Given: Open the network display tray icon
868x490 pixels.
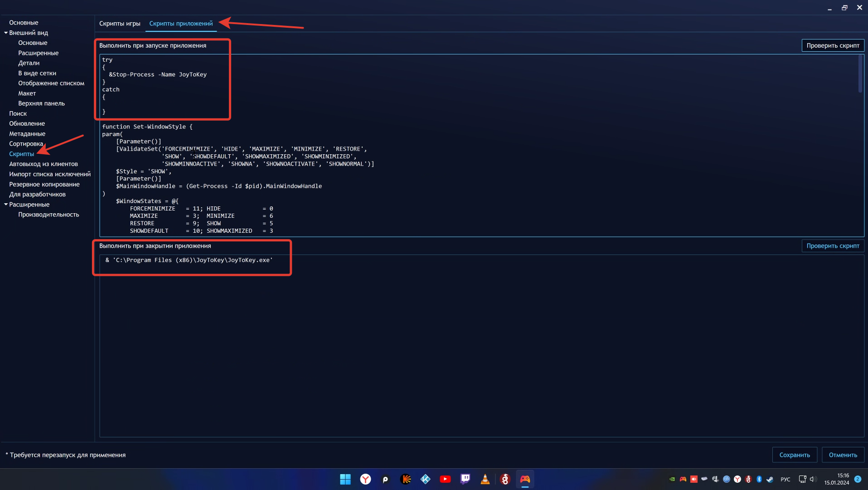Looking at the screenshot, I should (x=802, y=479).
